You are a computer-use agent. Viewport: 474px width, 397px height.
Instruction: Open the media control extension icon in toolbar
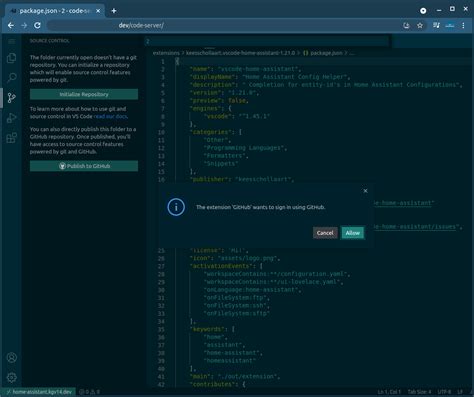click(436, 25)
